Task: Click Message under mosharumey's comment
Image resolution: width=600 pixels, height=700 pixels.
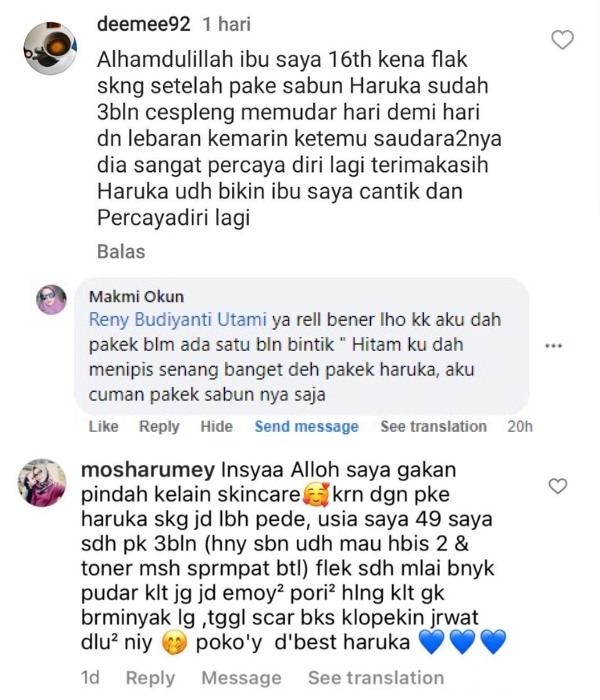Action: click(241, 678)
